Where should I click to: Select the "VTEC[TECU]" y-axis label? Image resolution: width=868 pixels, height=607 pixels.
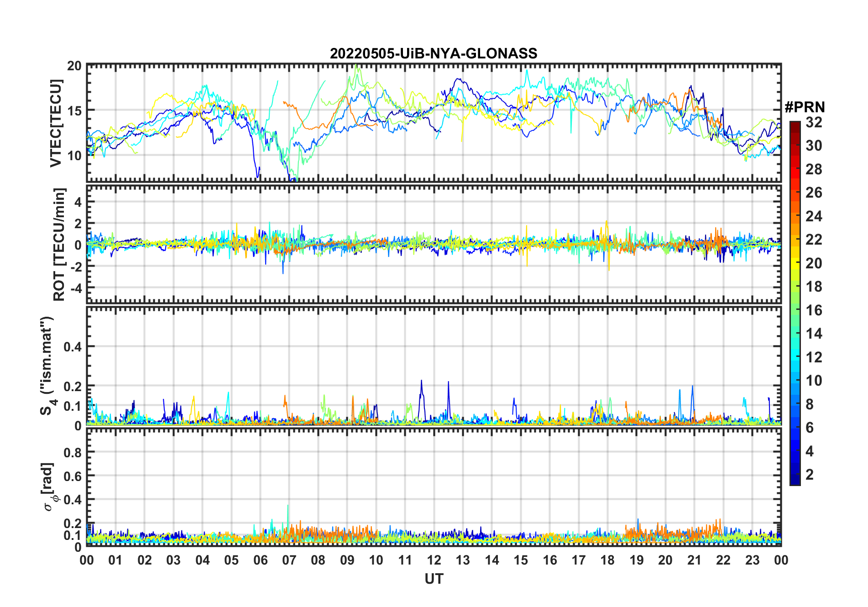56,123
